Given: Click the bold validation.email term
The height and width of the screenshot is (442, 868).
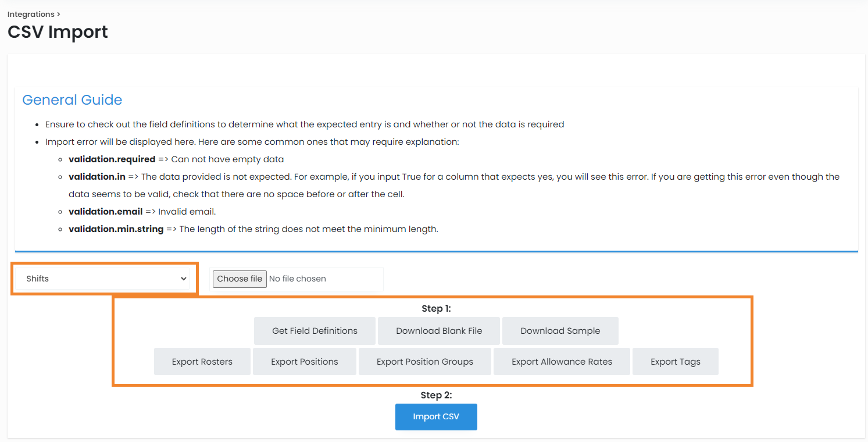Looking at the screenshot, I should [x=105, y=212].
